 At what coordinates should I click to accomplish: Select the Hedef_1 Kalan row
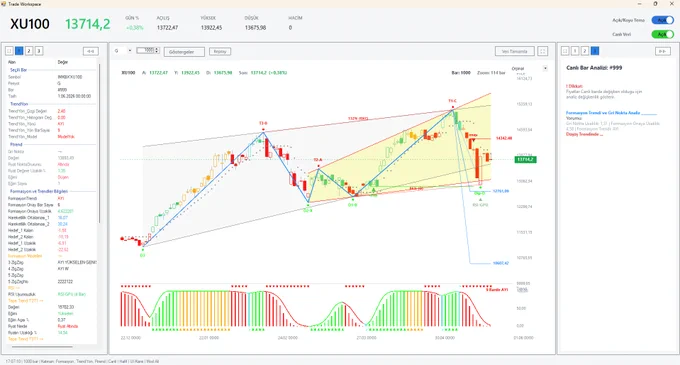(x=51, y=231)
